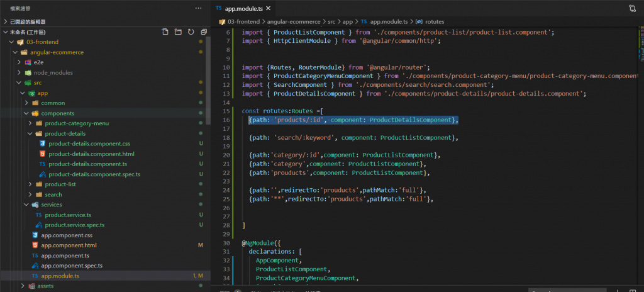Screen dimensions: 644x292
Task: Expand the search folder
Action: [53, 194]
